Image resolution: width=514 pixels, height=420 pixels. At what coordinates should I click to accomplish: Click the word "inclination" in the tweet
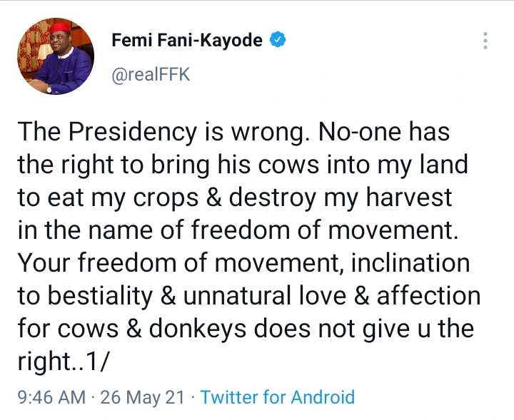pyautogui.click(x=410, y=262)
